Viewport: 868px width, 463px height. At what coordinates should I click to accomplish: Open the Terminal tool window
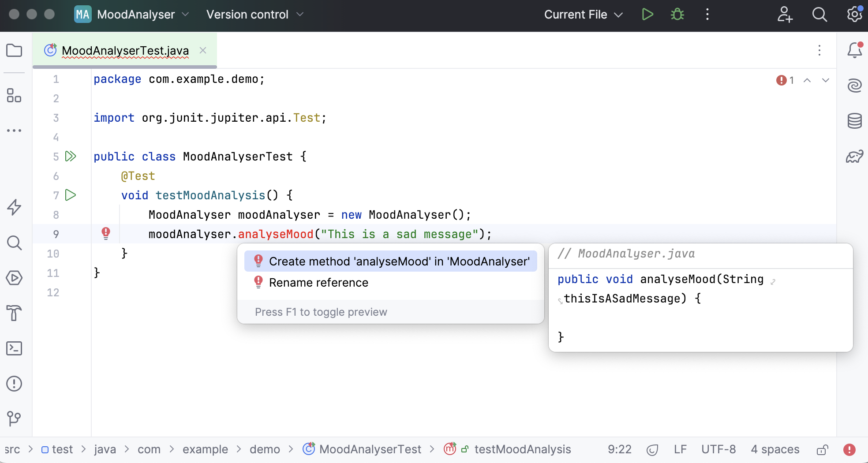tap(14, 348)
